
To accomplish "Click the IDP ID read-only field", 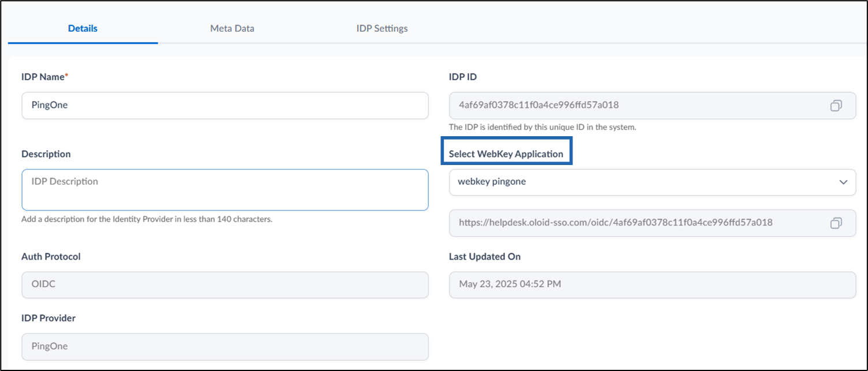I will (x=652, y=106).
